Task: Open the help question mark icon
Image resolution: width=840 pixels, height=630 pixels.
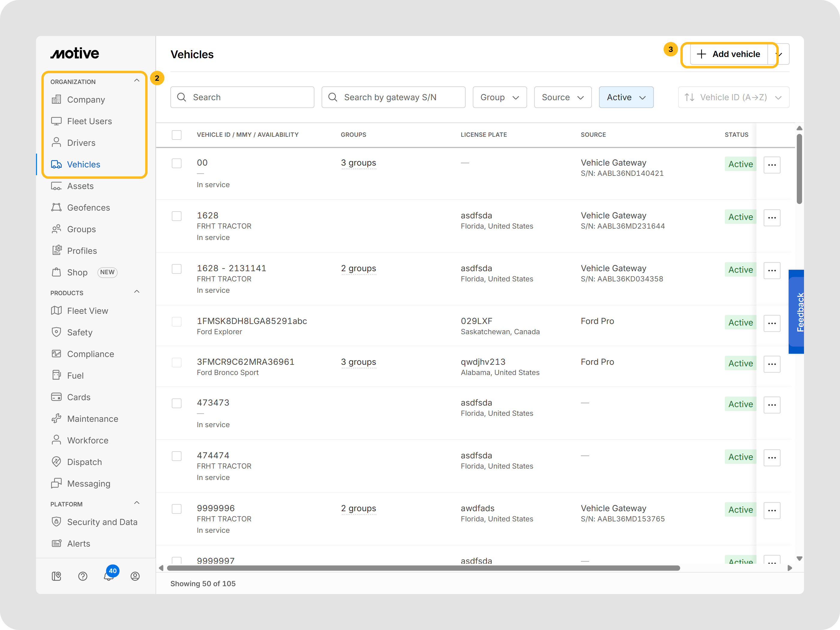Action: coord(82,576)
